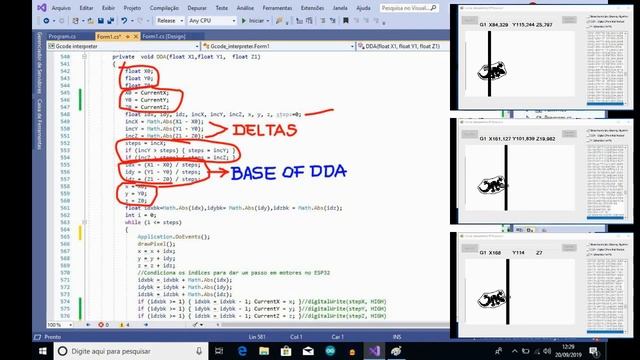Open the Extensões menu
This screenshot has height=360, width=640.
(x=312, y=8)
